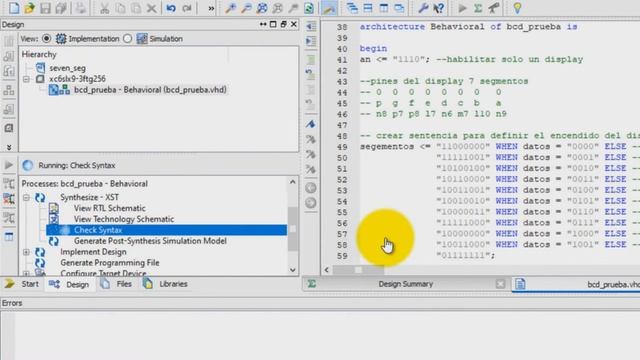The height and width of the screenshot is (360, 640).
Task: Close the Design Summary tab
Action: pyautogui.click(x=500, y=284)
